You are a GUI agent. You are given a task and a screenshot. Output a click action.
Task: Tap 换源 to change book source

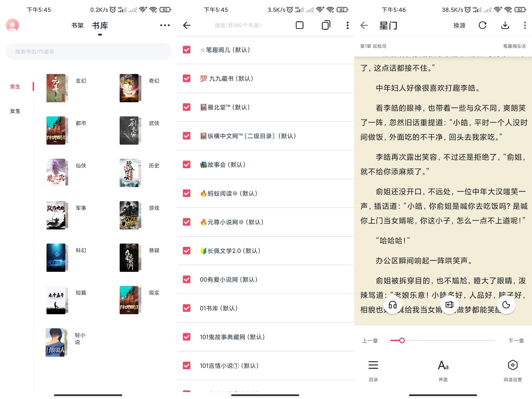click(x=459, y=25)
